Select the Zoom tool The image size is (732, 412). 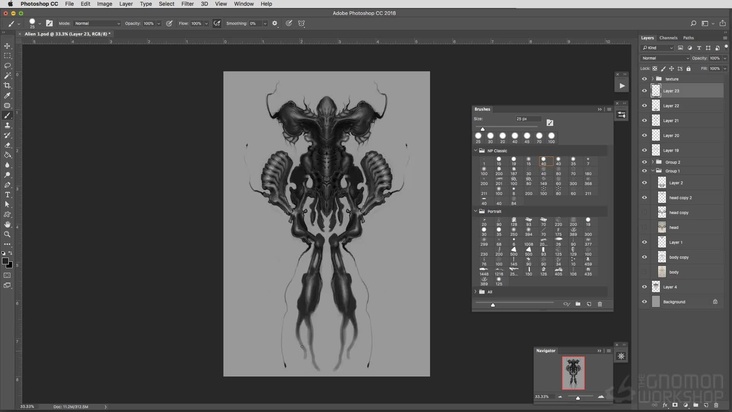coord(7,234)
